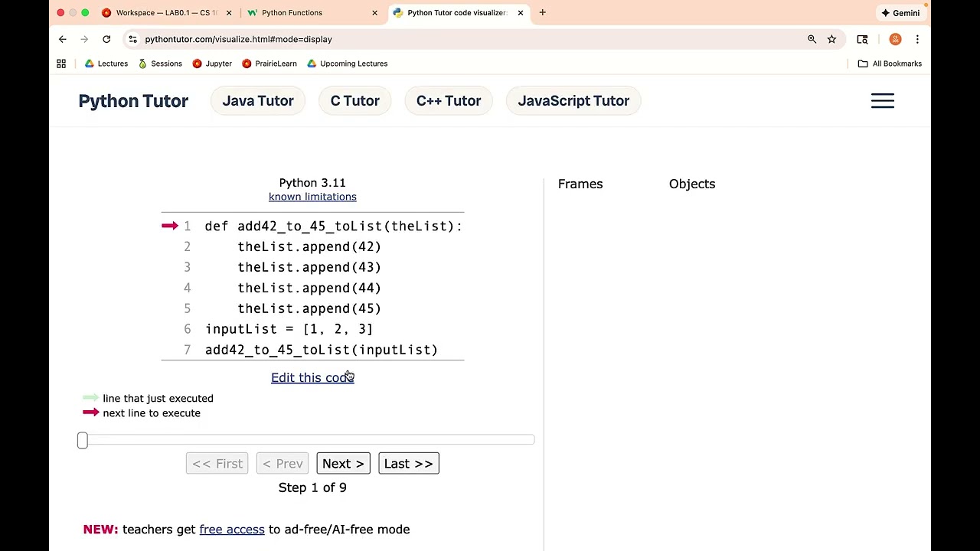Viewport: 980px width, 551px height.
Task: Click code line inputList = [1, 2, 3]
Action: (289, 329)
